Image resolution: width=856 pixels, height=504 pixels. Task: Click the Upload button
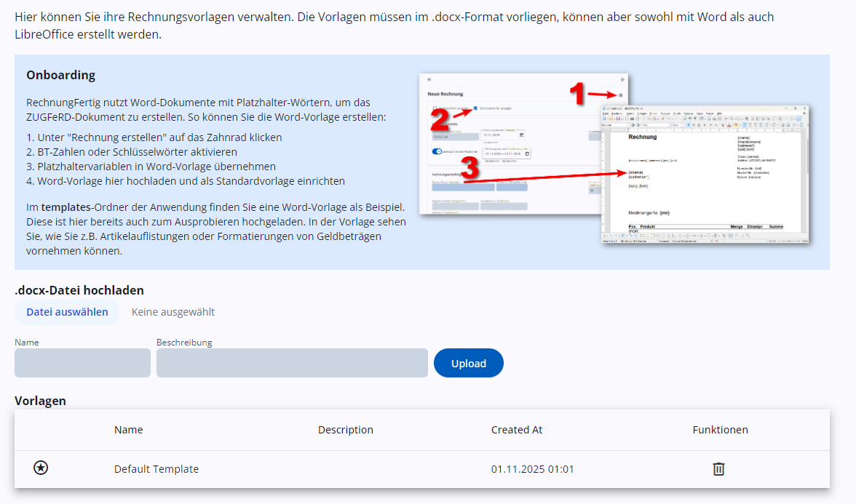468,363
